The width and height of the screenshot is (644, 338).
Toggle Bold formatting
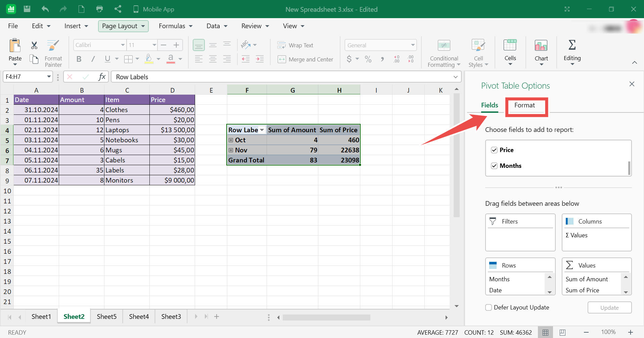pyautogui.click(x=79, y=59)
